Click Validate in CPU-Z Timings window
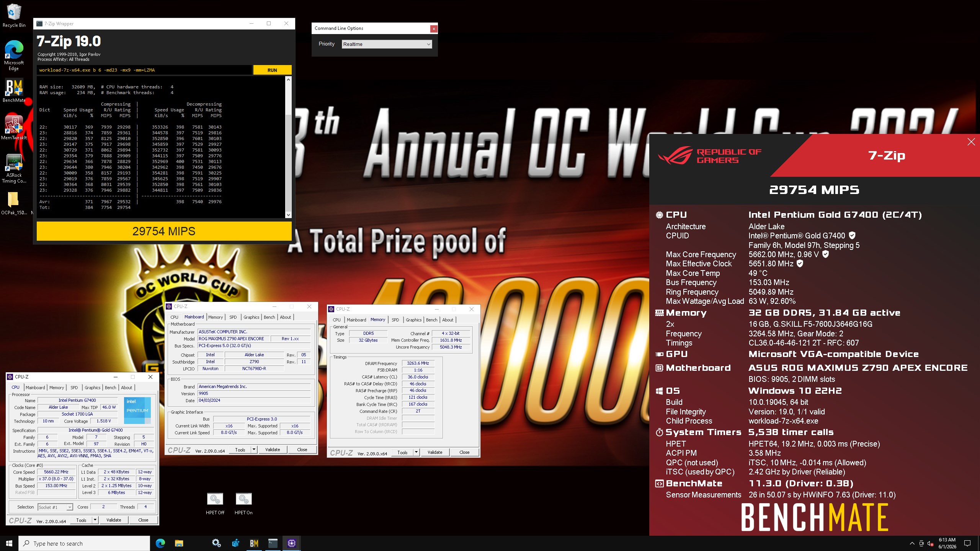Screen dimensions: 980x551 point(435,452)
